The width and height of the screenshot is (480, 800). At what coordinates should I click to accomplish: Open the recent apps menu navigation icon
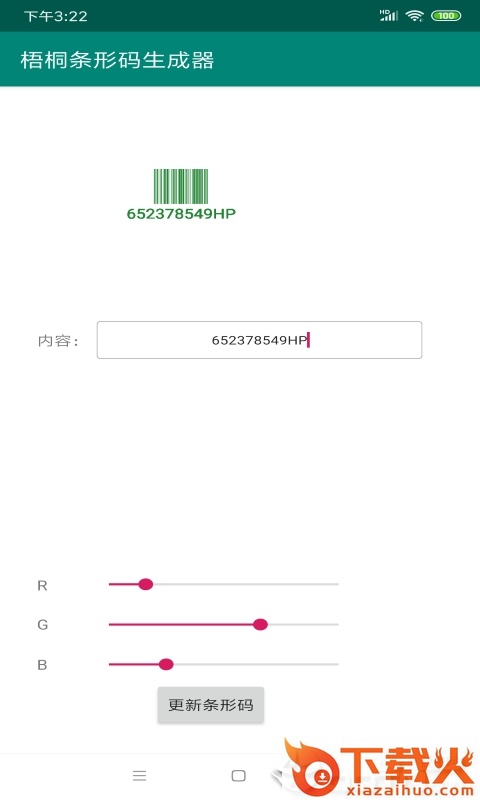coord(139,776)
